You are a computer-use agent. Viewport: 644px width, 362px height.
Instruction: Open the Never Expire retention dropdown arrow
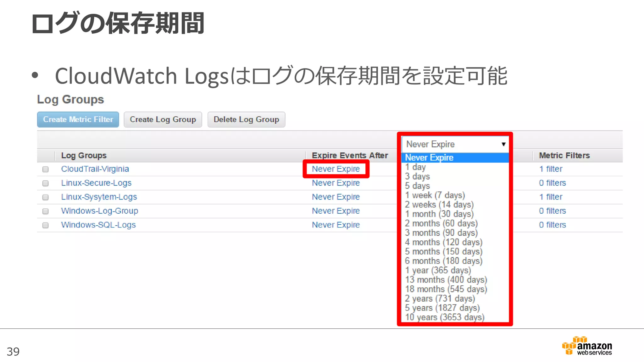tap(503, 144)
